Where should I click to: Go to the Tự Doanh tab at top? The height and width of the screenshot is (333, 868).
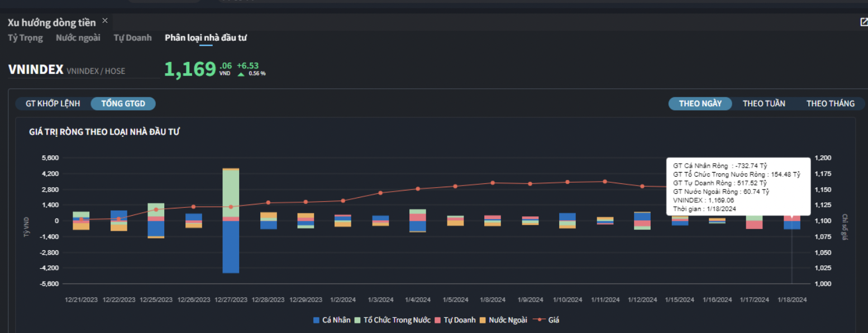click(132, 38)
